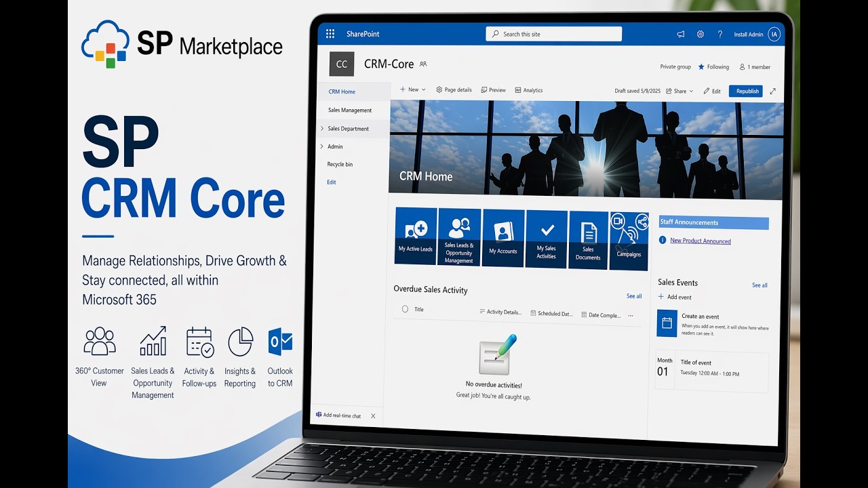Click the IA account avatar
868x488 pixels.
pos(774,35)
